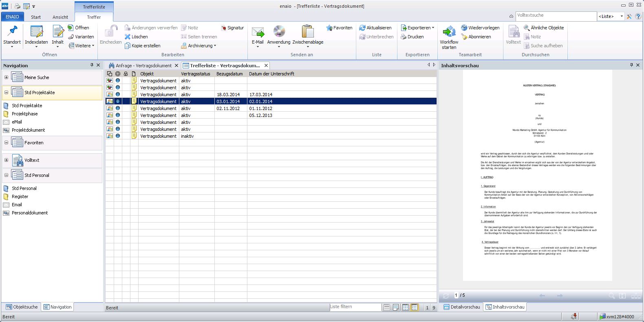This screenshot has height=322, width=644.
Task: Open the <Liste> search scope combo box
Action: click(611, 16)
